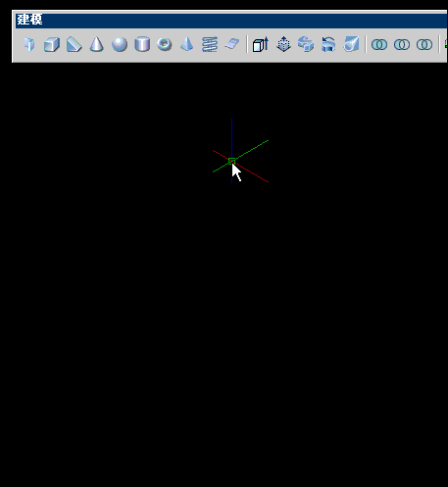Viewport: 448px width, 487px height.
Task: Click the Subtract boolean icon
Action: tap(402, 44)
